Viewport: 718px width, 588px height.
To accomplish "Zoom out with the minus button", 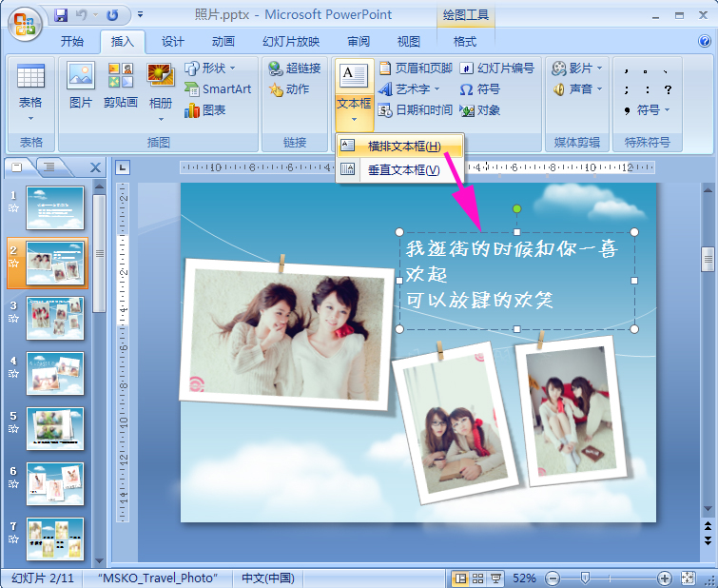I will tap(553, 578).
